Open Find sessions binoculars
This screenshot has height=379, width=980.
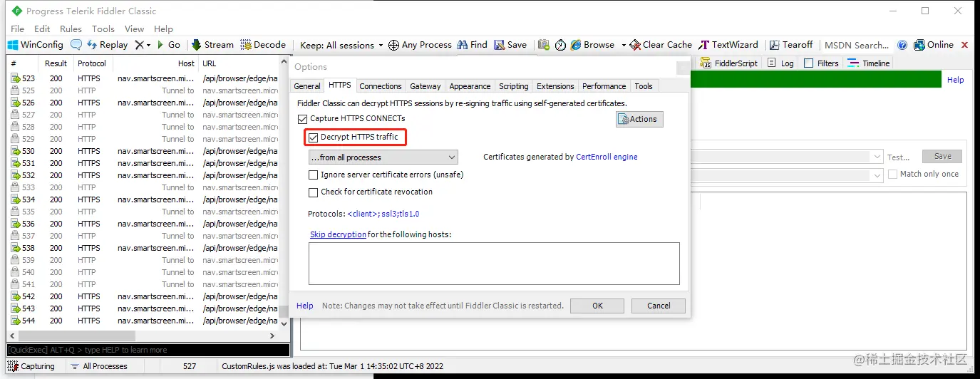pyautogui.click(x=472, y=45)
